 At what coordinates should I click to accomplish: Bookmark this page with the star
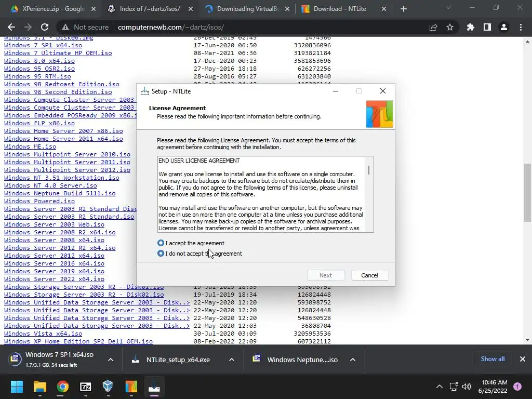pos(450,27)
